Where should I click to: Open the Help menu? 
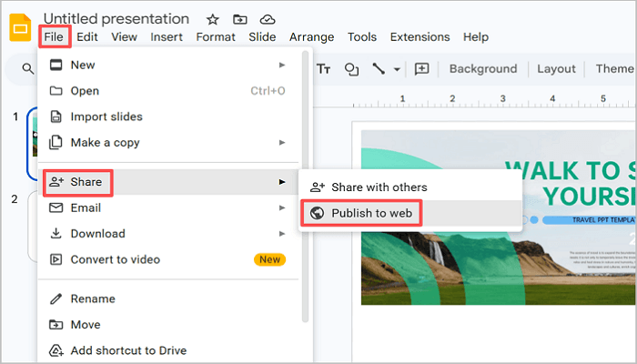[476, 37]
